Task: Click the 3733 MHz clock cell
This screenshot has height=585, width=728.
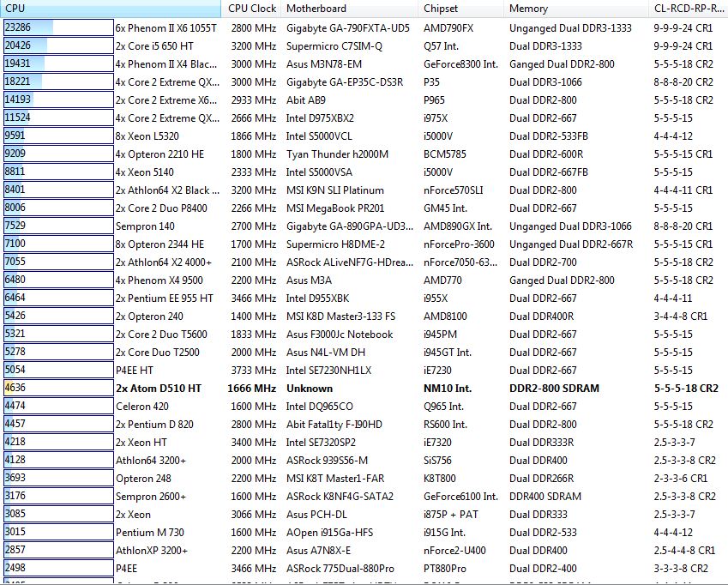Action: [254, 370]
